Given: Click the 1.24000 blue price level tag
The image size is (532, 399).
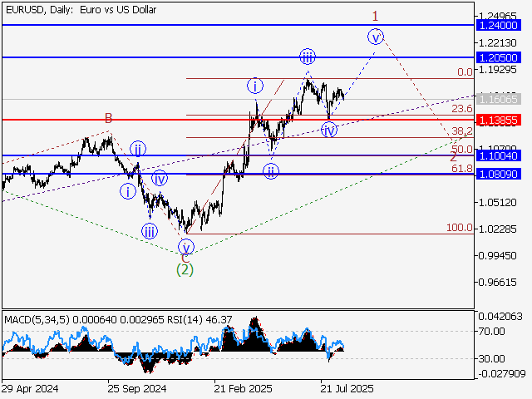Looking at the screenshot, I should click(500, 26).
